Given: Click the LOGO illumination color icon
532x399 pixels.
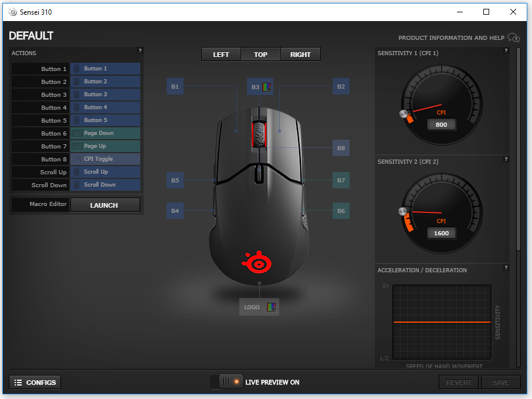Looking at the screenshot, I should point(270,307).
